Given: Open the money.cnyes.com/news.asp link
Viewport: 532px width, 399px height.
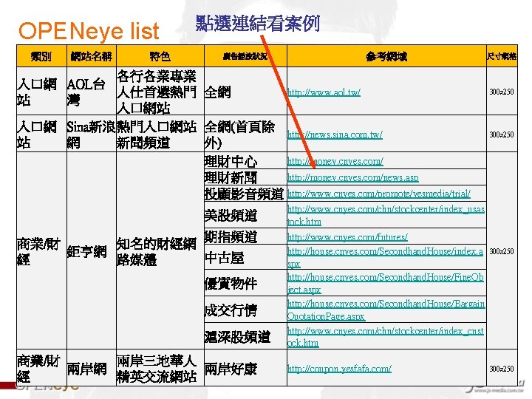Looking at the screenshot, I should coord(353,177).
